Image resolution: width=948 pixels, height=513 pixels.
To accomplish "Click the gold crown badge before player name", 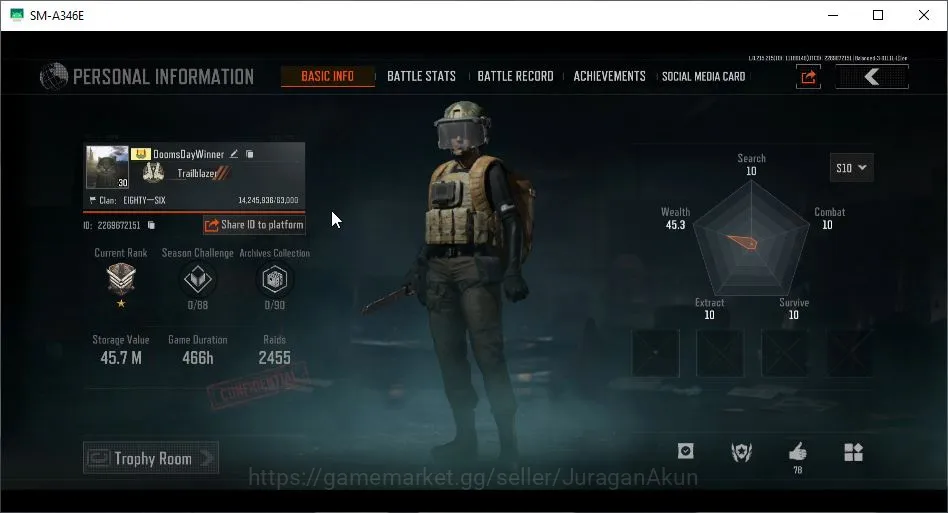I will pyautogui.click(x=140, y=154).
